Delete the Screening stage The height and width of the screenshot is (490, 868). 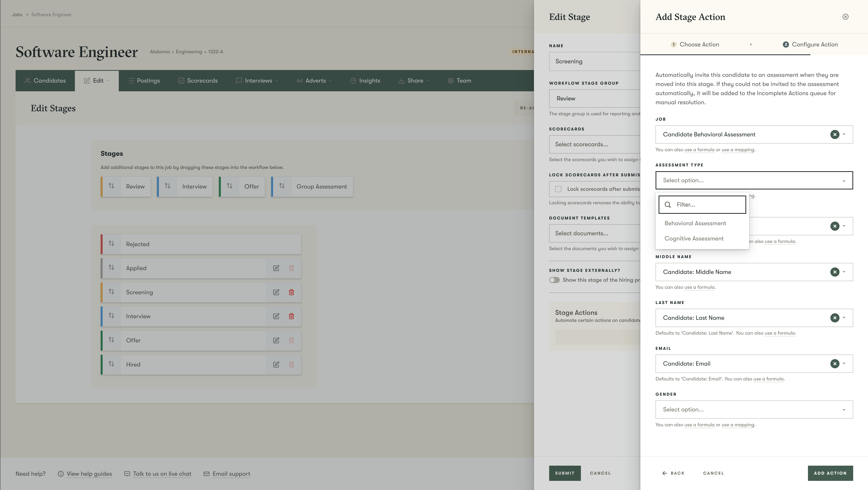point(291,292)
